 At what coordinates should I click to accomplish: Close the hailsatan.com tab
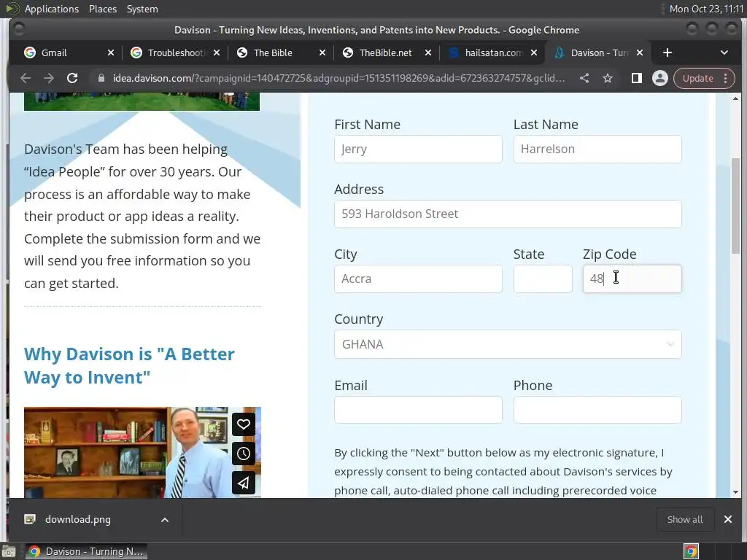click(x=533, y=52)
